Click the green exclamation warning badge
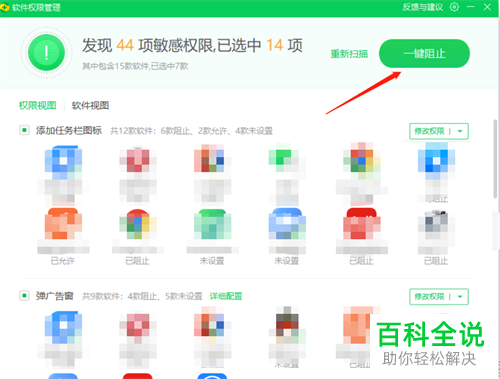 coord(46,52)
